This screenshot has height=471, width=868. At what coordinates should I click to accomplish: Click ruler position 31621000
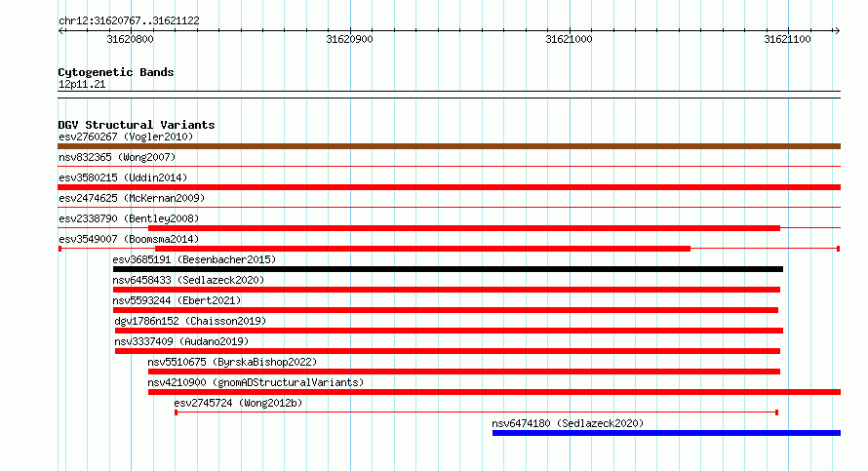[569, 39]
